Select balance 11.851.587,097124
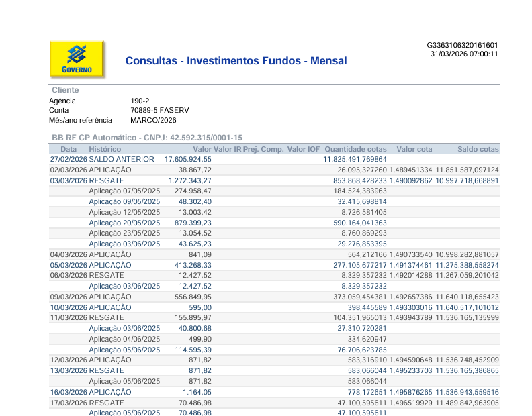Screen dimensions: 532x416 click(468, 170)
